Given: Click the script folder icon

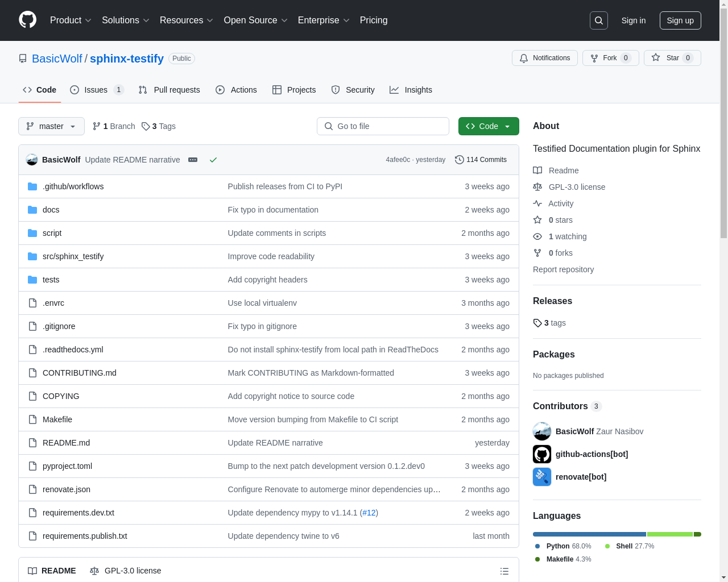Looking at the screenshot, I should point(32,233).
